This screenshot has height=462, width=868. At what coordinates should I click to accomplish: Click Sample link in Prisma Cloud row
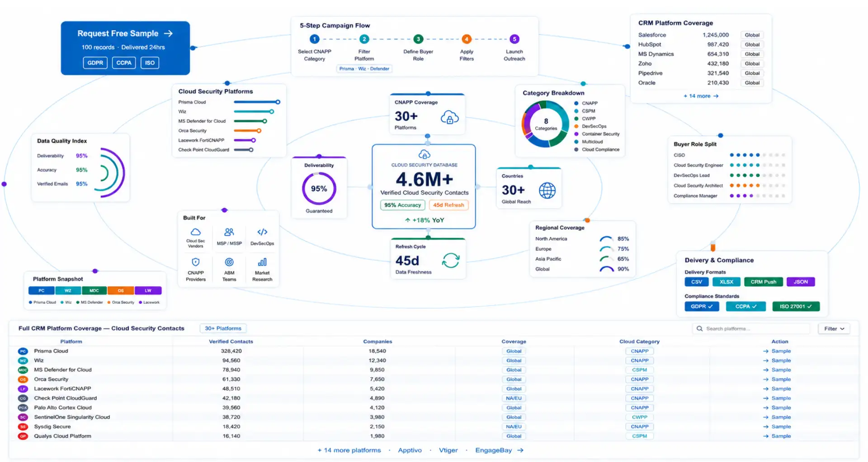point(777,351)
